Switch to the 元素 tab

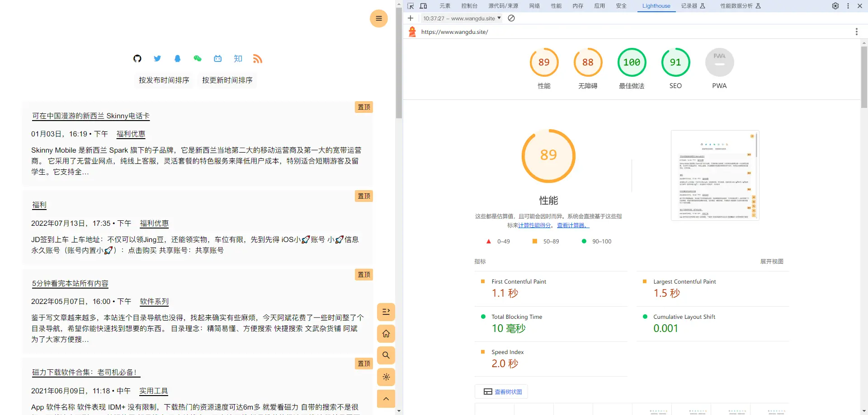coord(445,6)
